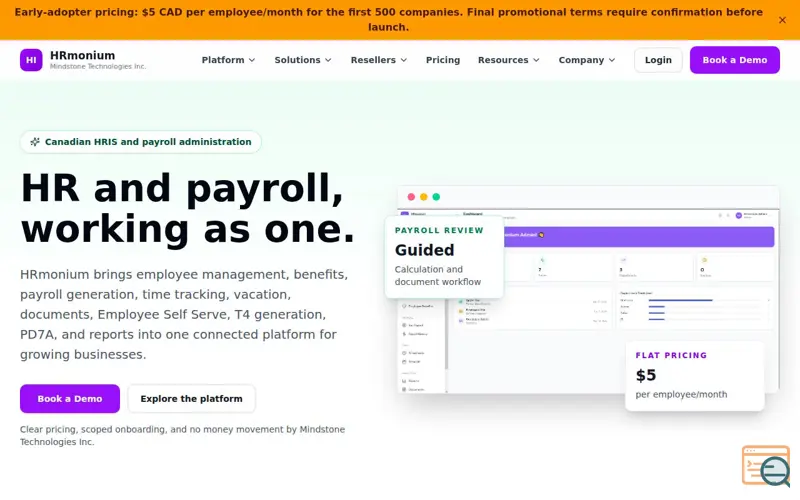Open the Pricing page
The height and width of the screenshot is (500, 800).
click(x=443, y=60)
